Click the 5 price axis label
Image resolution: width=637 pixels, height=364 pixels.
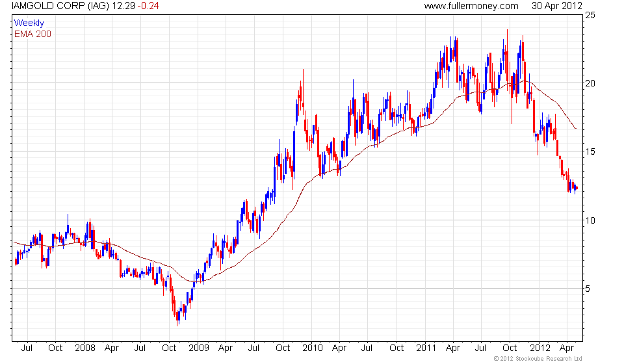click(588, 289)
